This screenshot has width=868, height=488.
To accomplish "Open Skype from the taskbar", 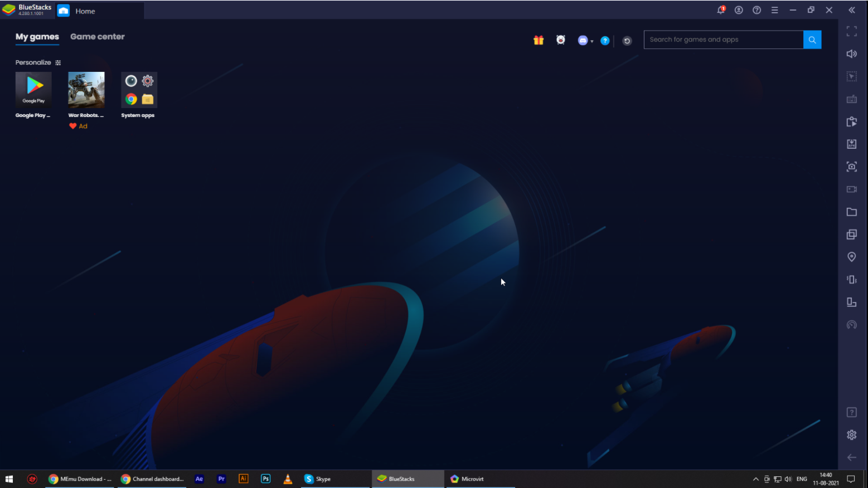I will [x=335, y=479].
